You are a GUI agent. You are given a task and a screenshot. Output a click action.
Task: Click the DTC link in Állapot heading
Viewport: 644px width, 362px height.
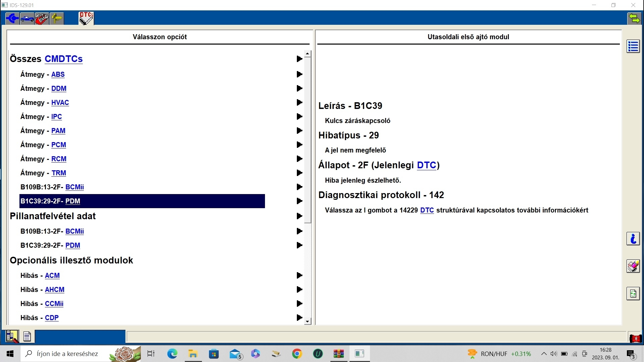pos(427,165)
